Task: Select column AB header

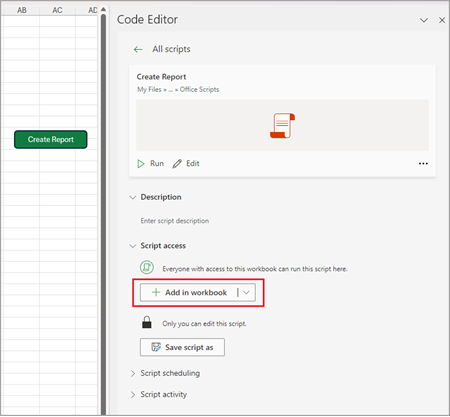Action: (x=22, y=10)
